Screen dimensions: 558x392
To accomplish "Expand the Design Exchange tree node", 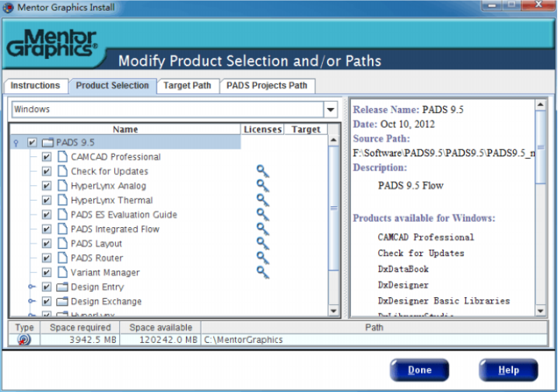I will pyautogui.click(x=32, y=302).
